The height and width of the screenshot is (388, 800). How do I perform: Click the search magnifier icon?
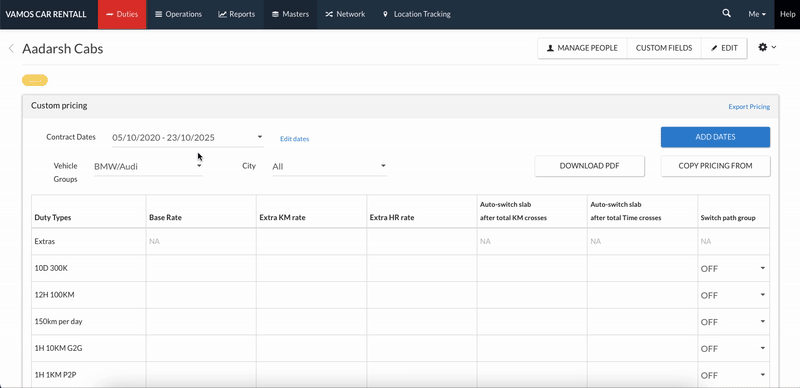coord(727,14)
